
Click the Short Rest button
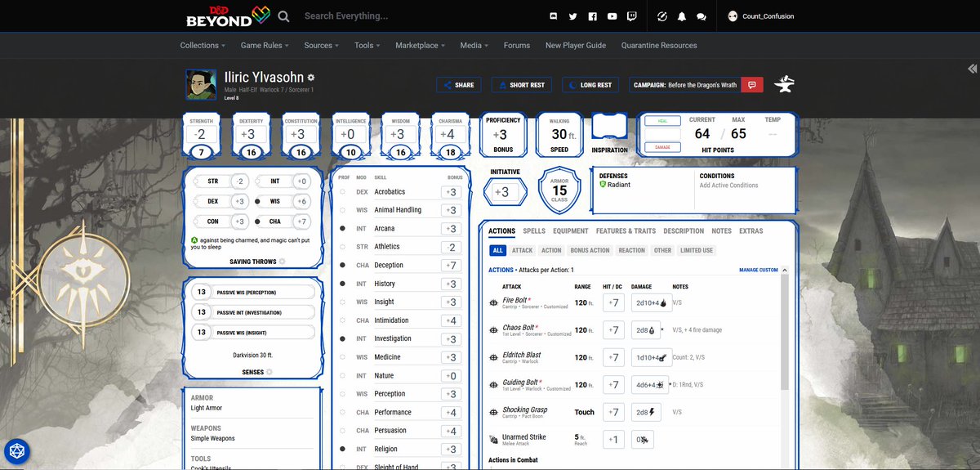click(x=522, y=85)
